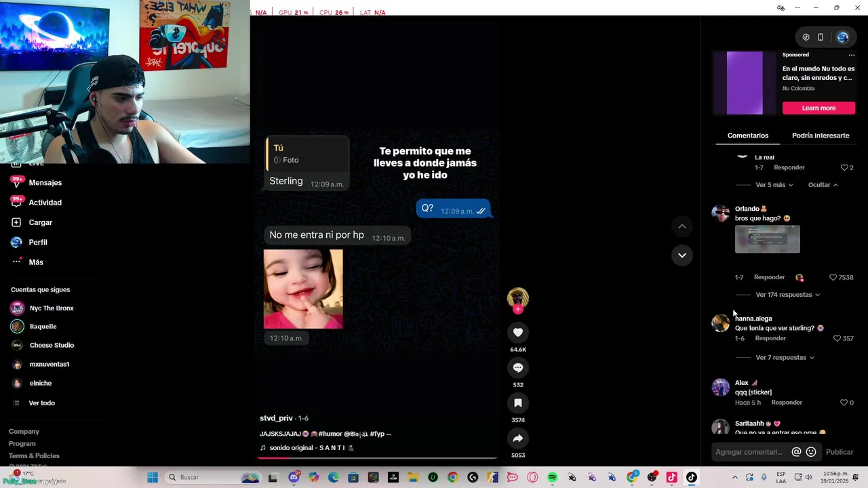Click the taskbar Buscar search box

pos(214,477)
